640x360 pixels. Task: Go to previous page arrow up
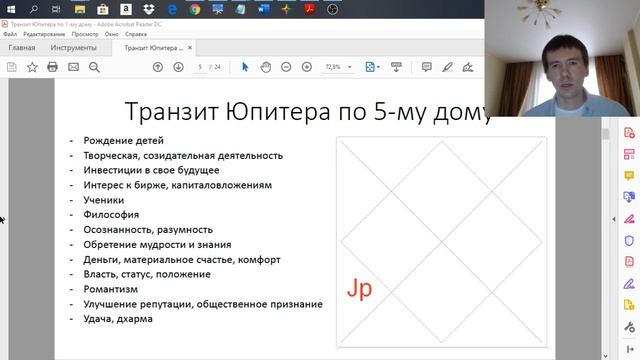coord(158,67)
